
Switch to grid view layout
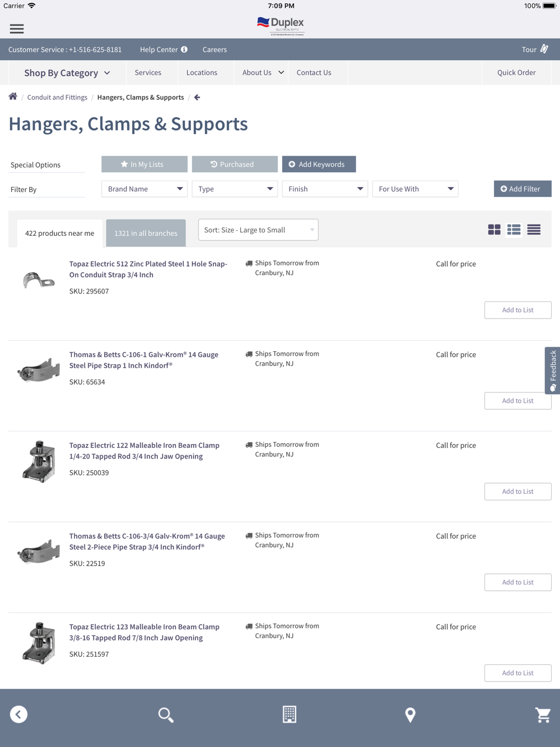tap(494, 230)
